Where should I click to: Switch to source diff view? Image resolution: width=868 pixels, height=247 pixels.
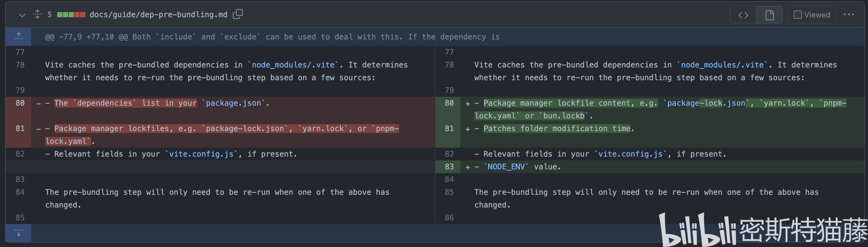click(743, 15)
